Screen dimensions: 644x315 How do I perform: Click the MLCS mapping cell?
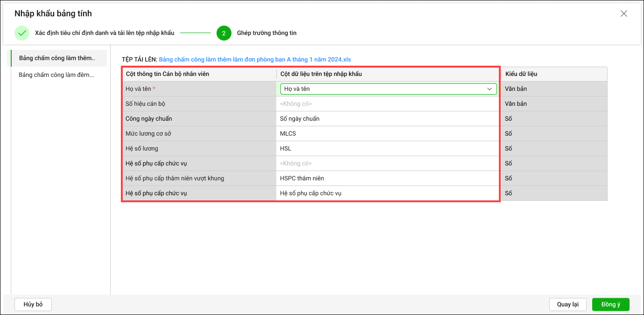click(x=387, y=134)
